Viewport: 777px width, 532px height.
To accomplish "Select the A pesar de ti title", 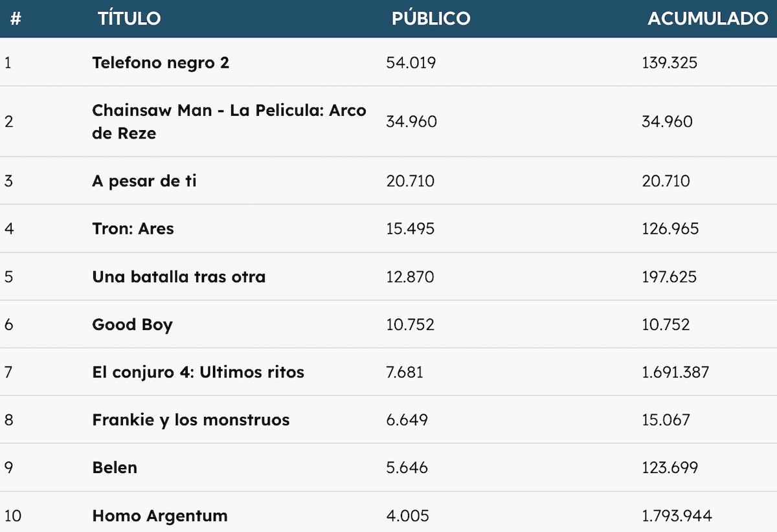I will [144, 181].
